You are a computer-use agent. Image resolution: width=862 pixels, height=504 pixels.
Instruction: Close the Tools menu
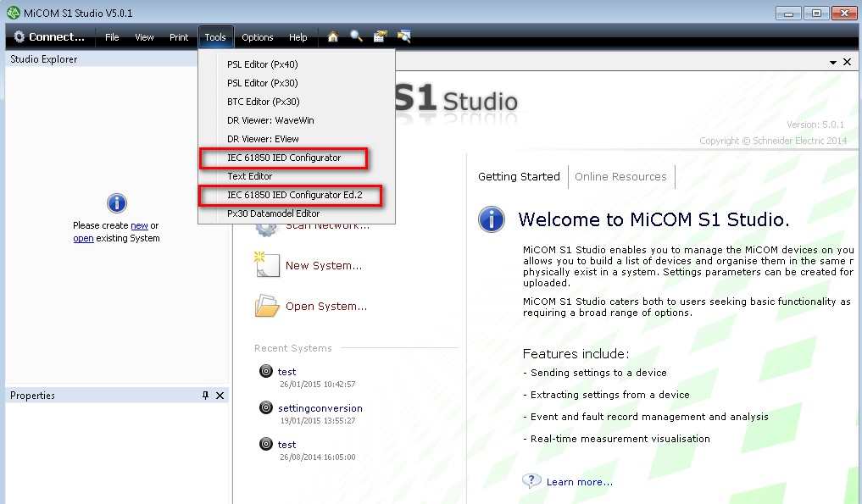[215, 37]
